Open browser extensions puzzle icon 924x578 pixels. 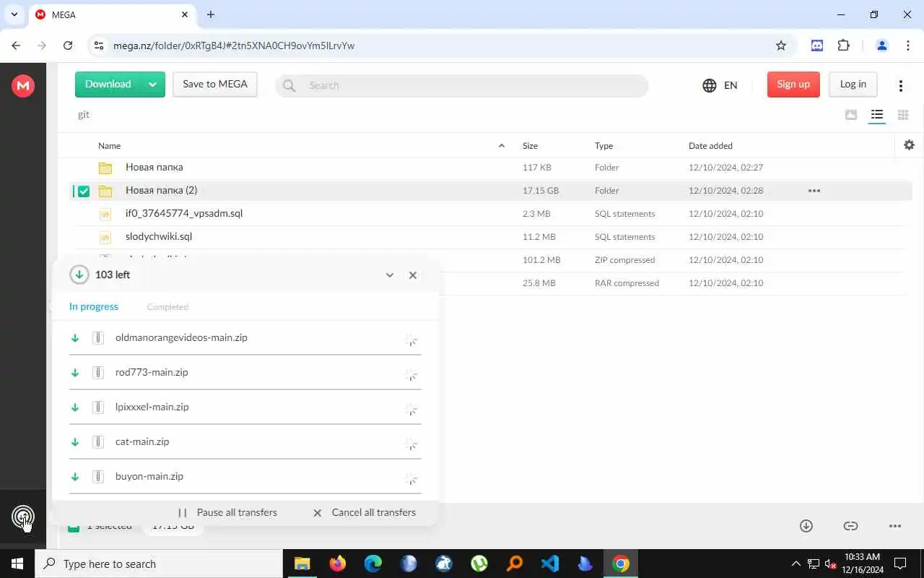coord(843,46)
